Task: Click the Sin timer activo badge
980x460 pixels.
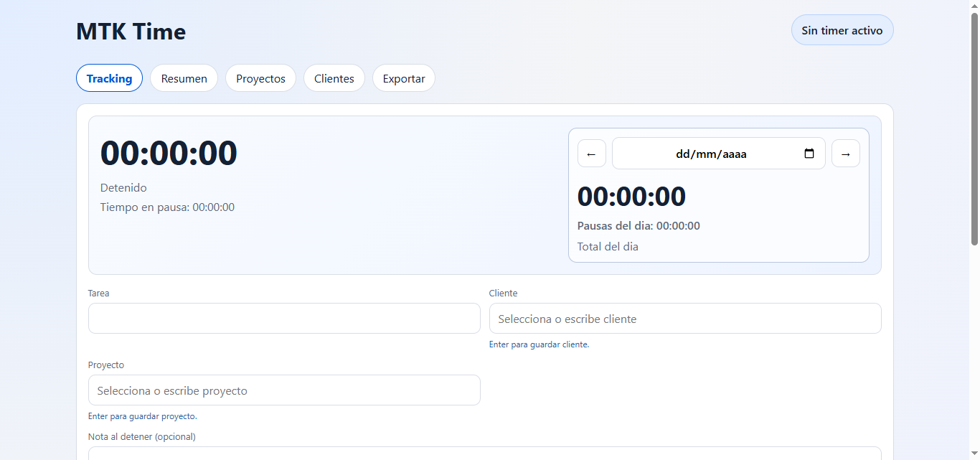Action: (842, 29)
